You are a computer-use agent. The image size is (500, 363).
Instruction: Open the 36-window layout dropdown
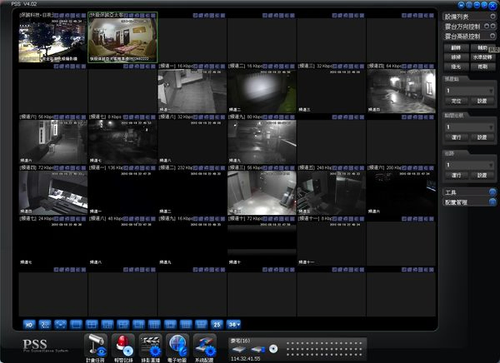(x=233, y=324)
